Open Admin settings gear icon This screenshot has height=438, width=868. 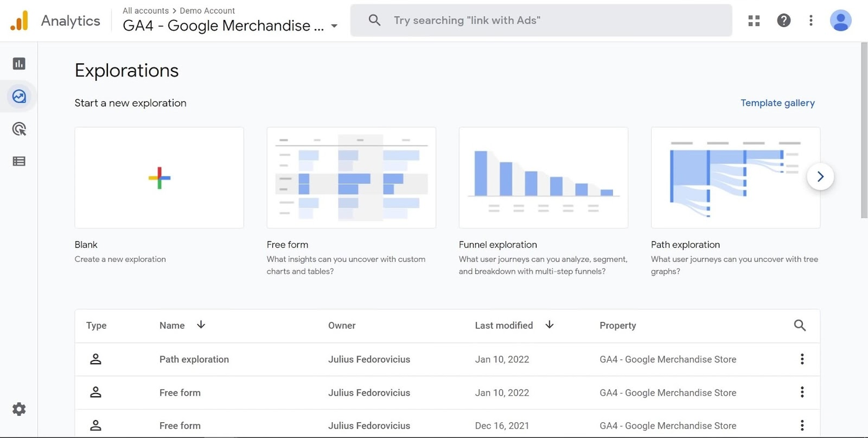tap(19, 409)
